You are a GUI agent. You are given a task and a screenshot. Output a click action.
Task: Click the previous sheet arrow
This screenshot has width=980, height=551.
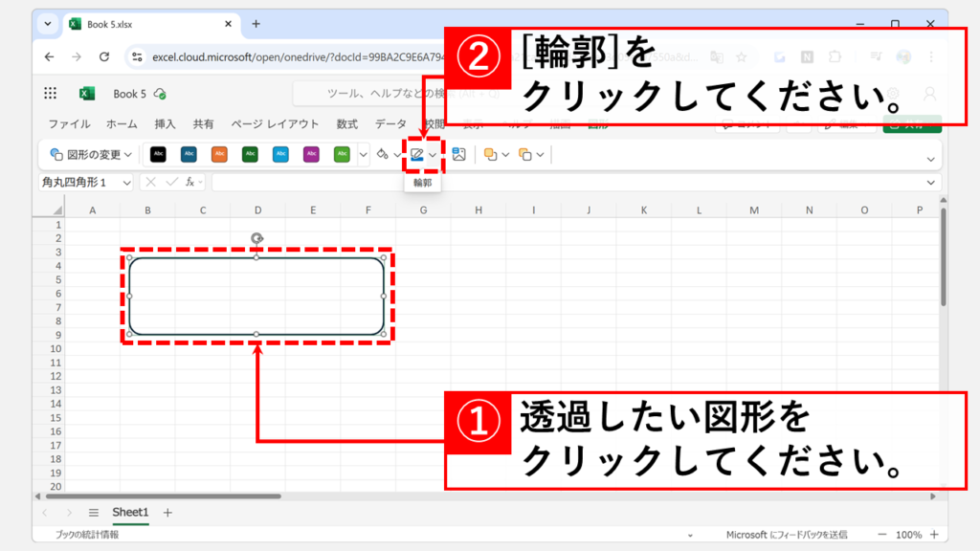pyautogui.click(x=44, y=513)
